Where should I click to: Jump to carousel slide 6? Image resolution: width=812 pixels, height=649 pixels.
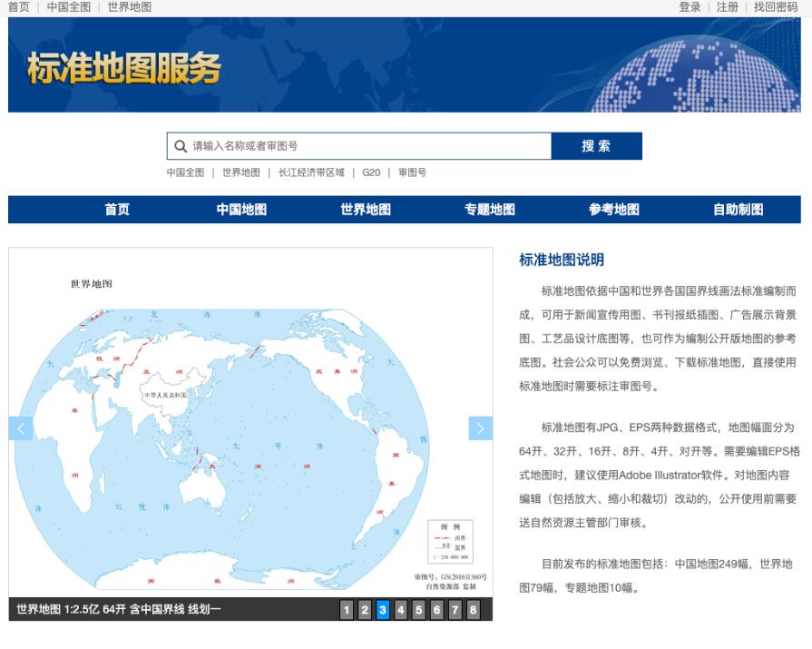[437, 610]
